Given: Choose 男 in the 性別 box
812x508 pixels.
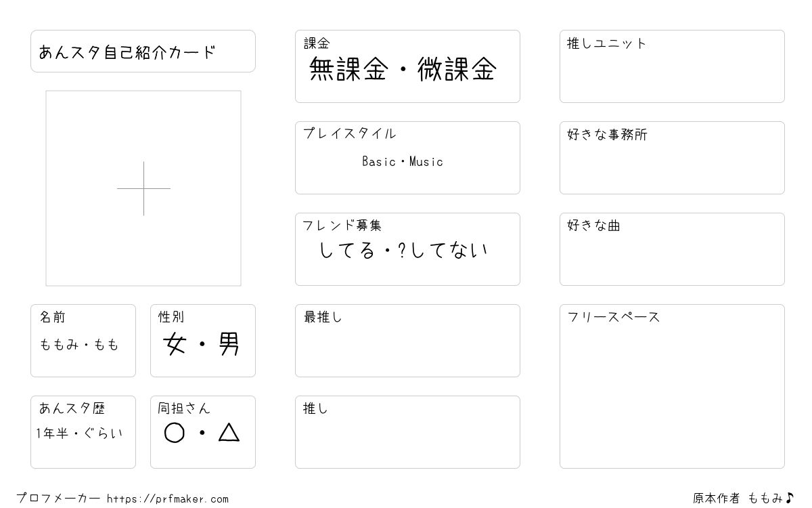Looking at the screenshot, I should tap(229, 345).
